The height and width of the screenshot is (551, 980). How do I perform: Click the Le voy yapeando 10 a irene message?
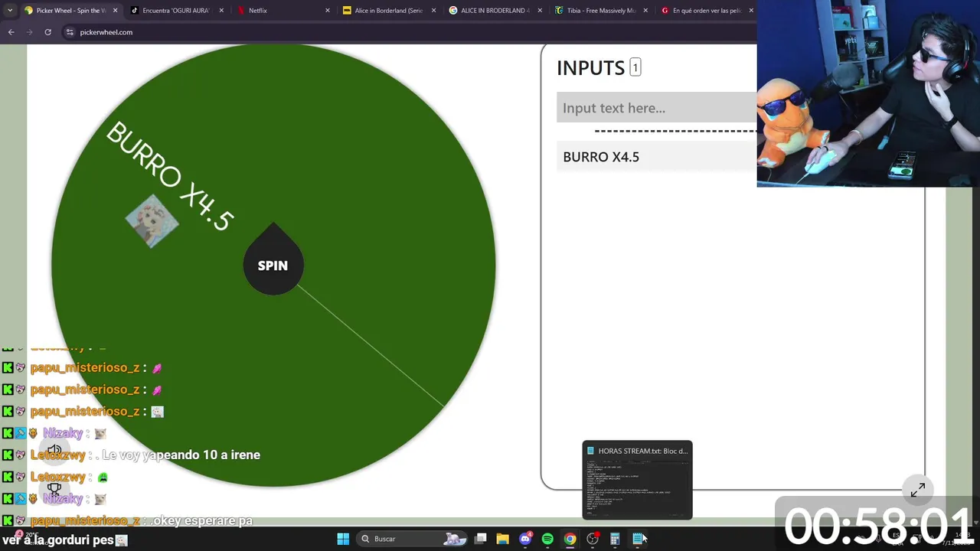click(181, 455)
